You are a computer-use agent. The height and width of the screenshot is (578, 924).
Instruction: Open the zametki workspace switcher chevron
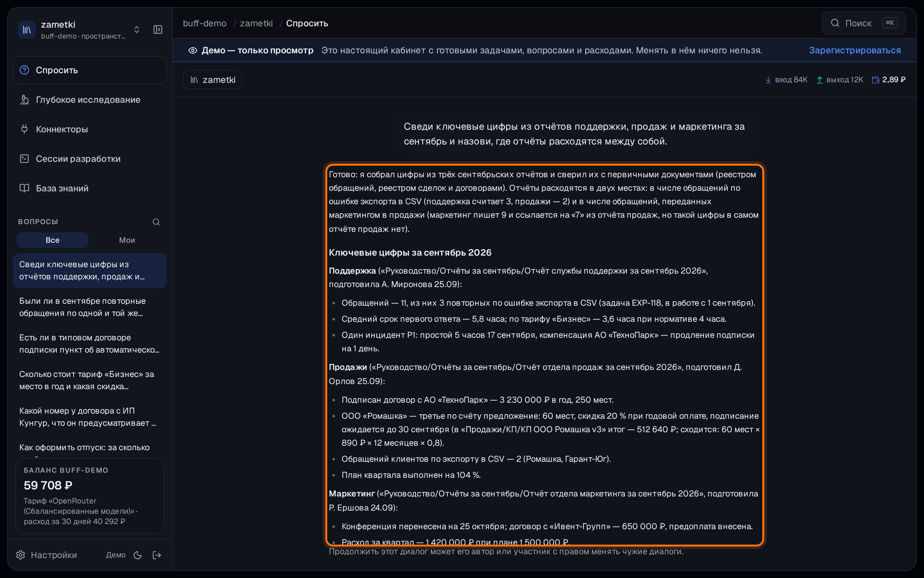tap(137, 30)
